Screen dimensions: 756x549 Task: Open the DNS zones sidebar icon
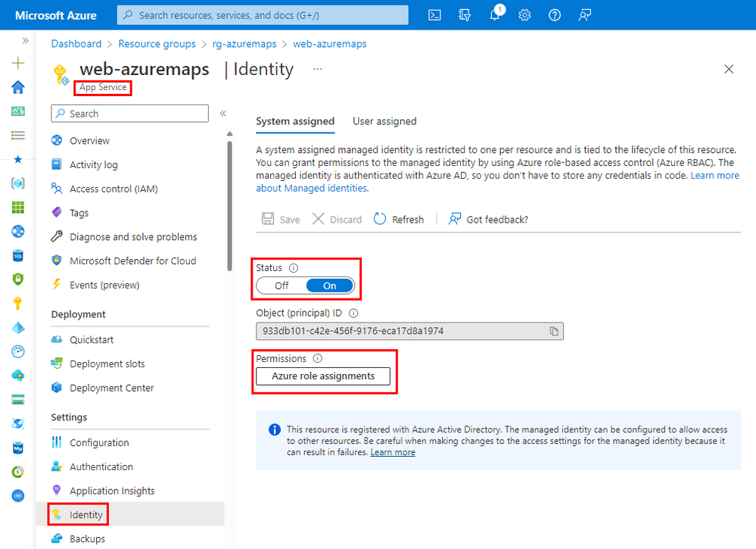point(18,496)
